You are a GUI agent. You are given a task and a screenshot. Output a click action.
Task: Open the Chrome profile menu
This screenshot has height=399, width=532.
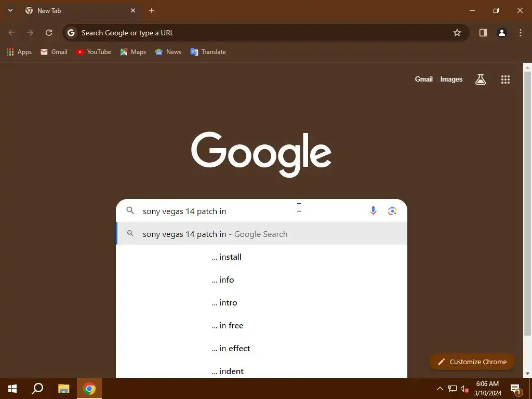point(502,33)
